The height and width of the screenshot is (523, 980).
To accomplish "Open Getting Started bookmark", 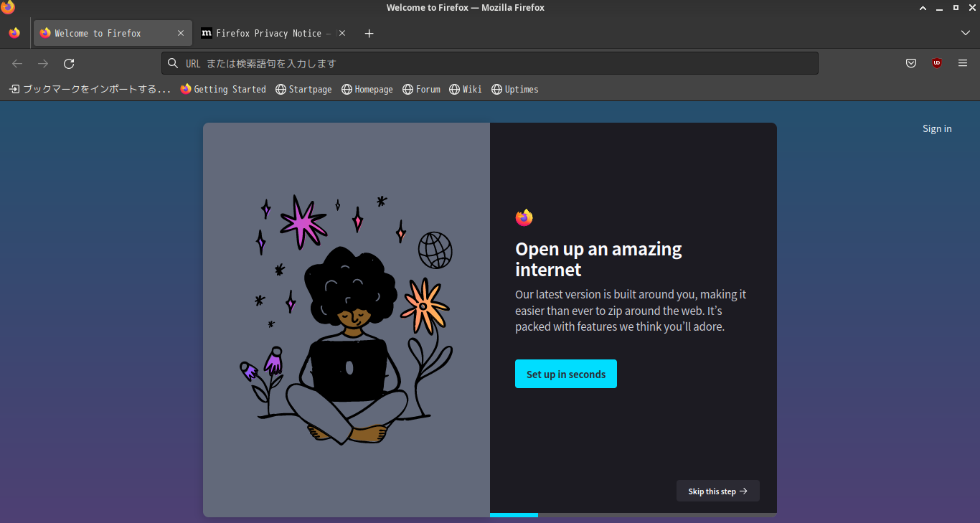I will tap(223, 89).
